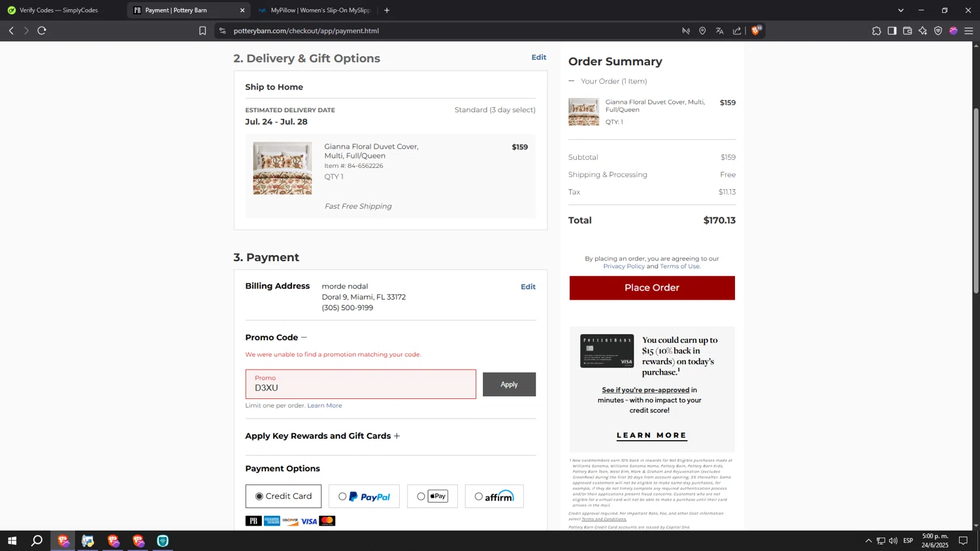Open the Brave Wallet icon
Screen dimensions: 980x551
click(907, 31)
